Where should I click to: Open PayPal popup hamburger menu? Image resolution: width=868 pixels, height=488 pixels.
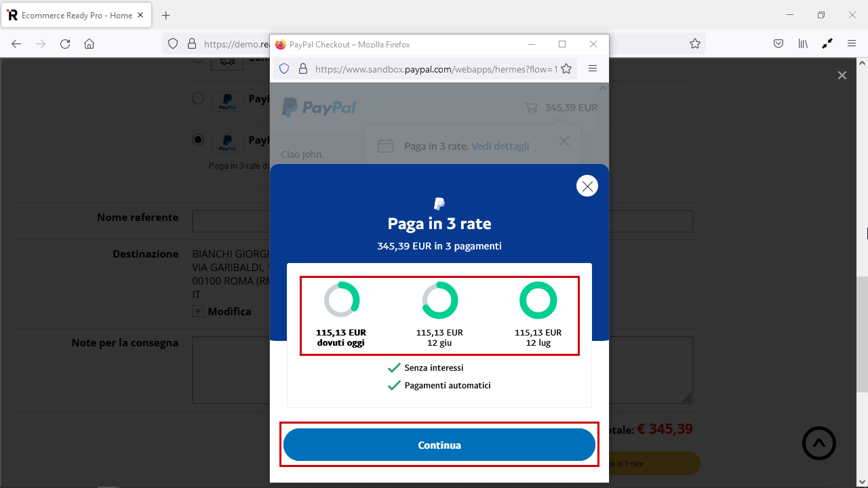point(593,68)
